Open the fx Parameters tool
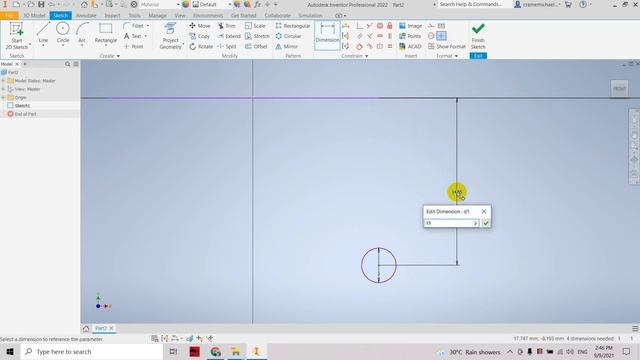Image resolution: width=640 pixels, height=360 pixels. tap(258, 4)
